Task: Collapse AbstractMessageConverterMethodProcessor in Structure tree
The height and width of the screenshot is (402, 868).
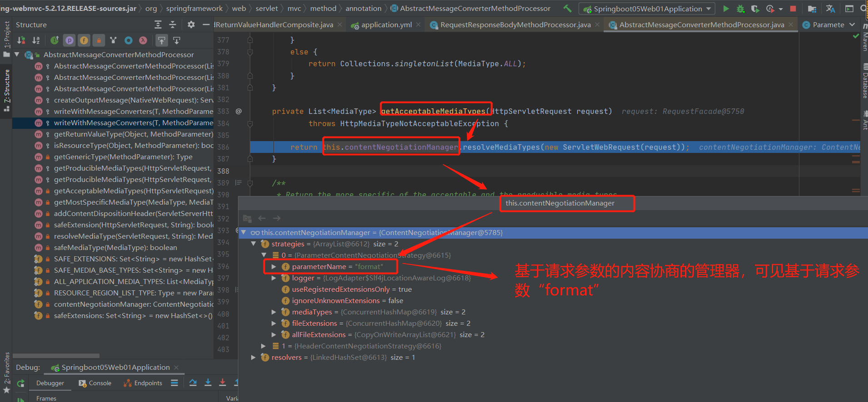Action: pyautogui.click(x=17, y=54)
